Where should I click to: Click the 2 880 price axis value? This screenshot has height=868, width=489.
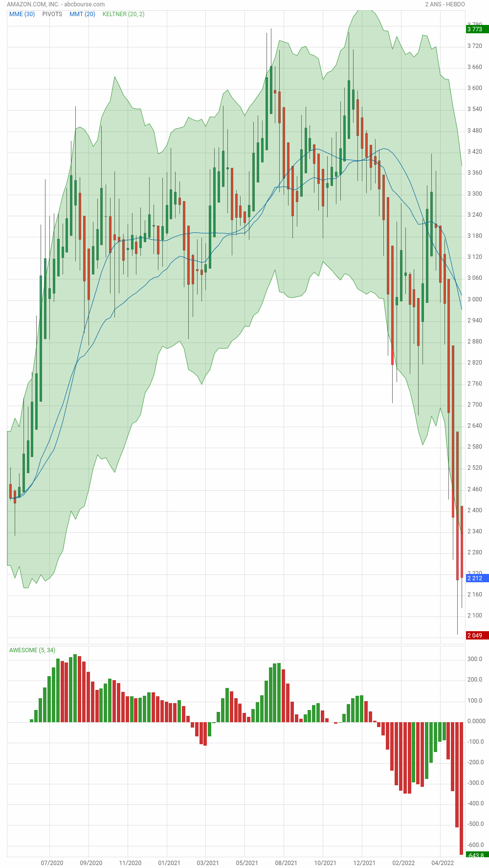[x=475, y=342]
